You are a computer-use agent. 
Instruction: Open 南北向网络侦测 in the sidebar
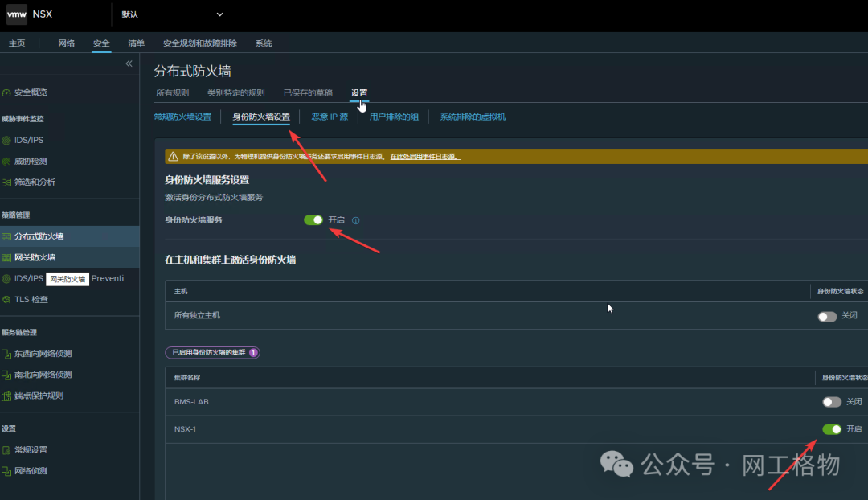[x=43, y=375]
